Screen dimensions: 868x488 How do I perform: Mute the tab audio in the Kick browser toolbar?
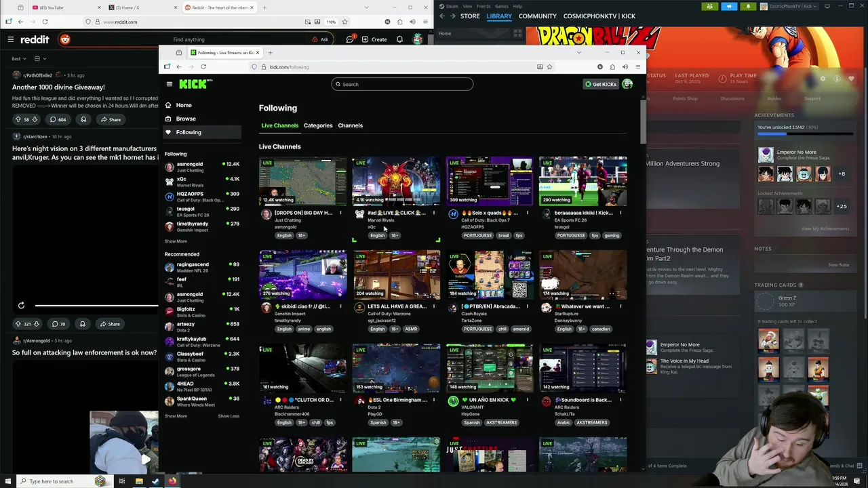pos(625,66)
